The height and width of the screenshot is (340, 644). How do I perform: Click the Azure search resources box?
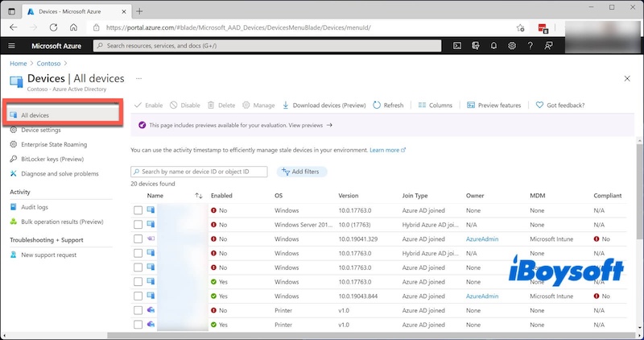(x=267, y=46)
